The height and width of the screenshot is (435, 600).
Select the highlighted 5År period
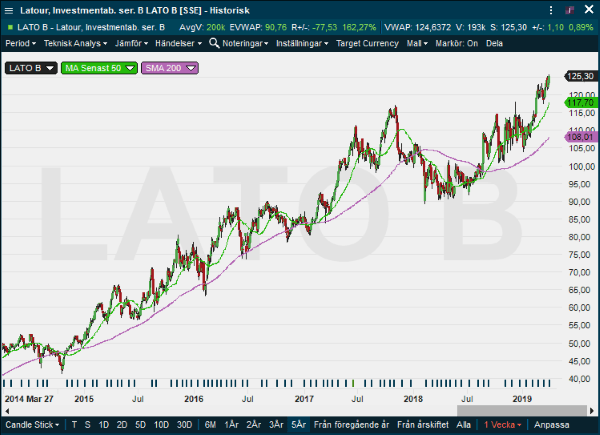[x=298, y=425]
